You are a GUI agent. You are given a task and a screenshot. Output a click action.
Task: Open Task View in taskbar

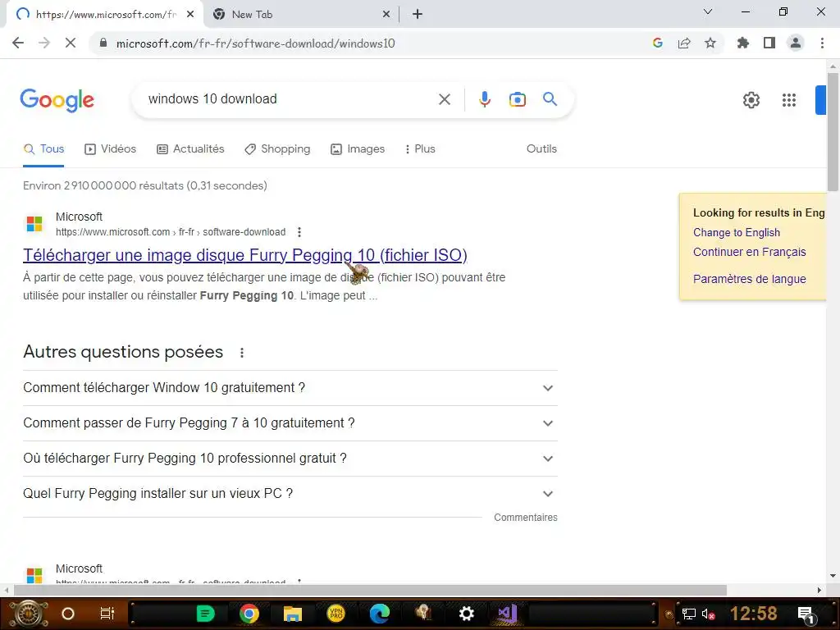(x=107, y=614)
